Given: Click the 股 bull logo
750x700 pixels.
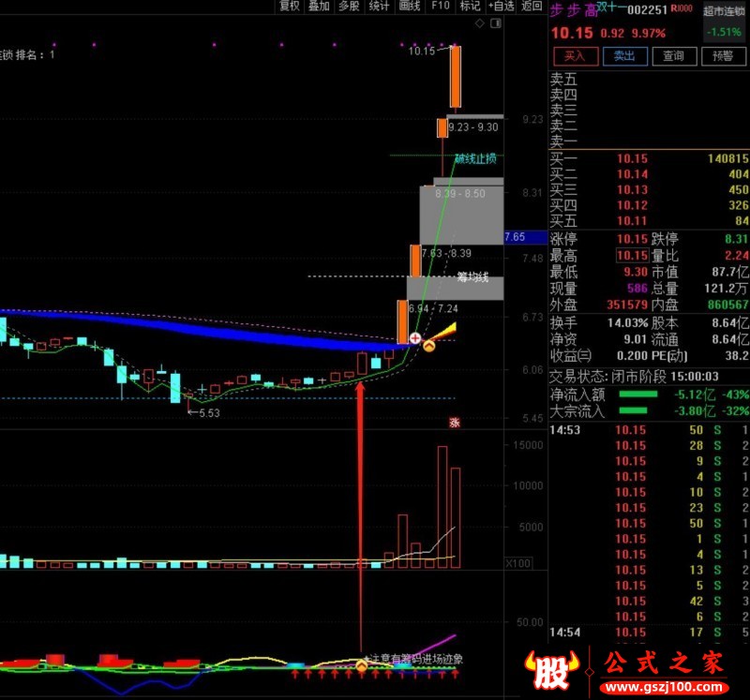Looking at the screenshot, I should 553,671.
